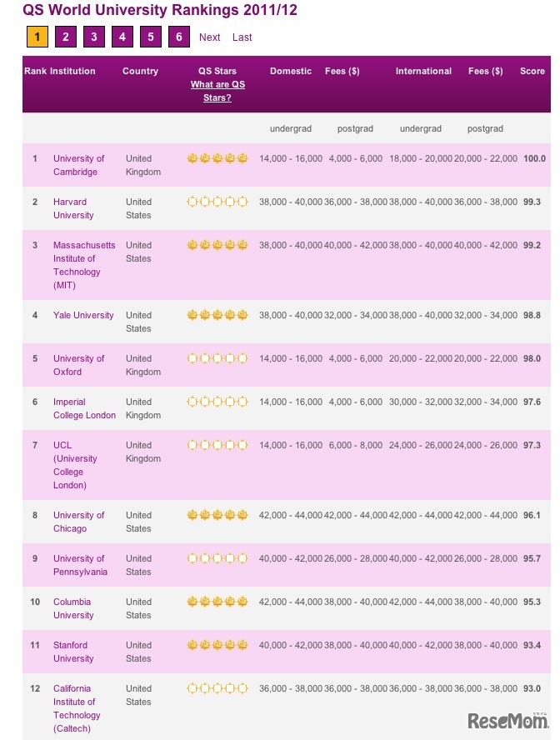Switch to page 2 of results
This screenshot has width=560, height=740.
(65, 37)
